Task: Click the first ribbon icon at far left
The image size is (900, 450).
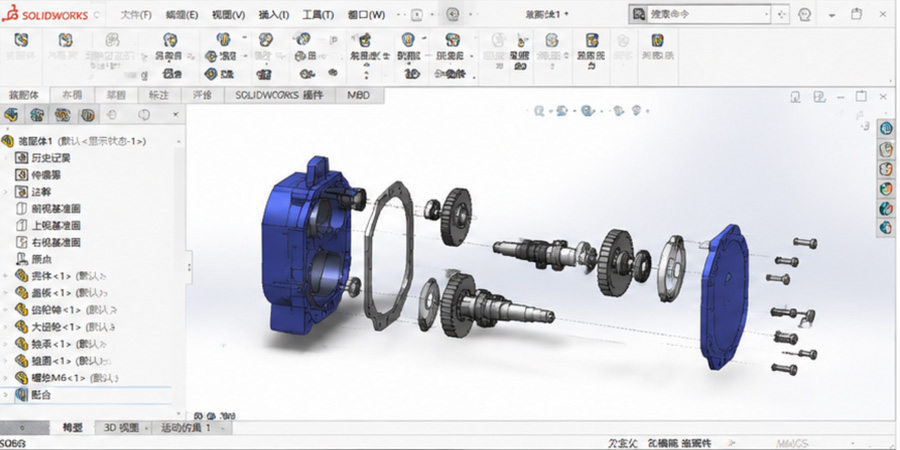Action: pos(21,40)
